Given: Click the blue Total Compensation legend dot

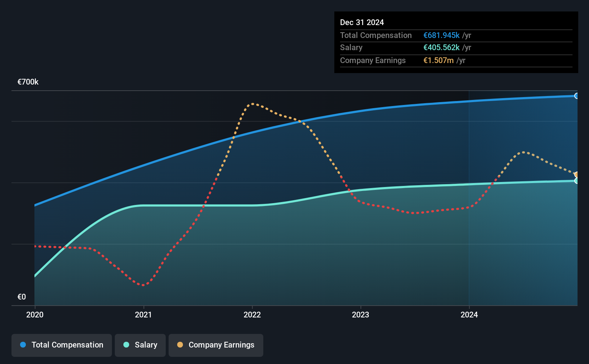Looking at the screenshot, I should [23, 345].
